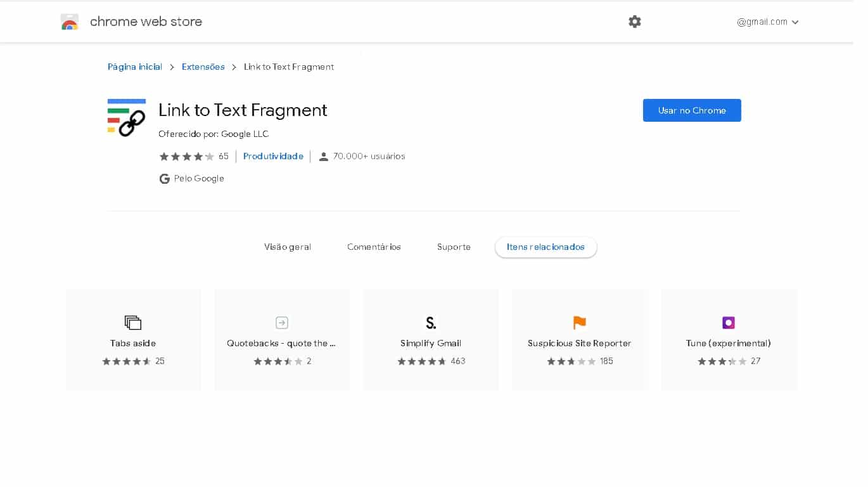The height and width of the screenshot is (487, 868).
Task: Navigate to Página inicial breadcrumb
Action: [134, 67]
